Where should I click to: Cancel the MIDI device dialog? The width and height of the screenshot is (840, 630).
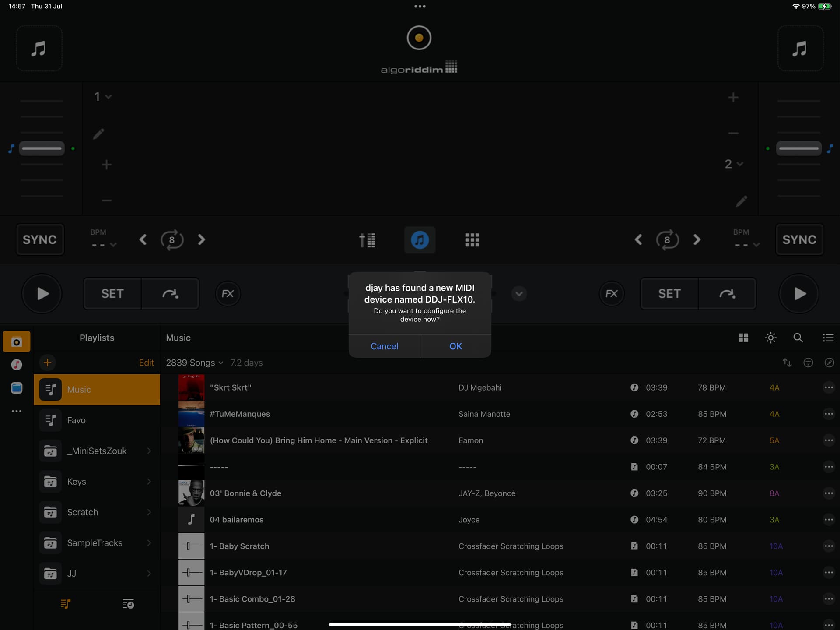coord(384,346)
